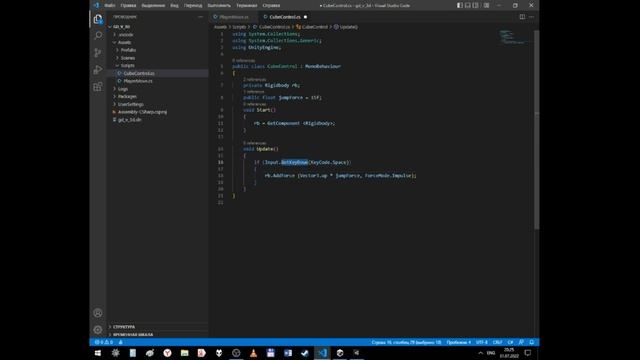The width and height of the screenshot is (640, 360).
Task: Open the Windows Start menu
Action: click(98, 353)
